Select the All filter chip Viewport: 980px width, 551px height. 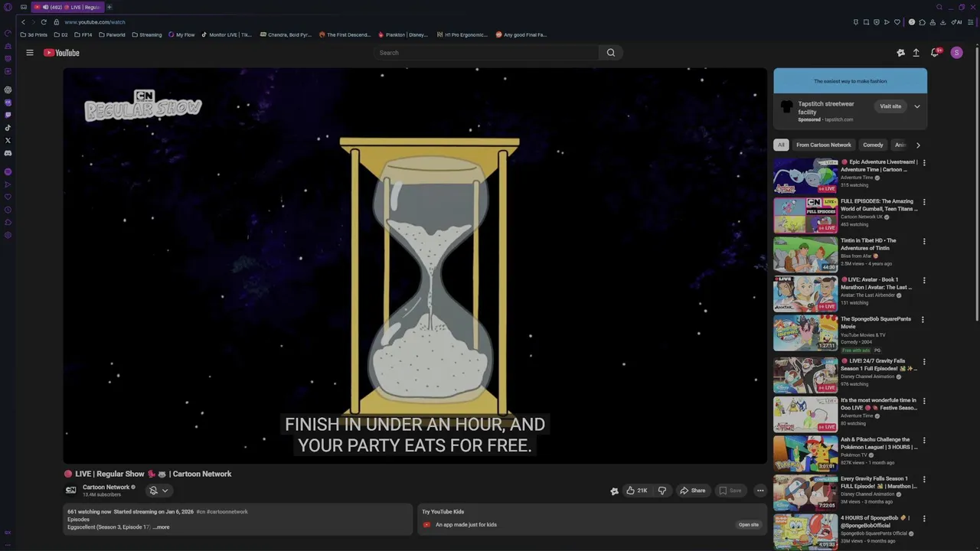coord(781,145)
